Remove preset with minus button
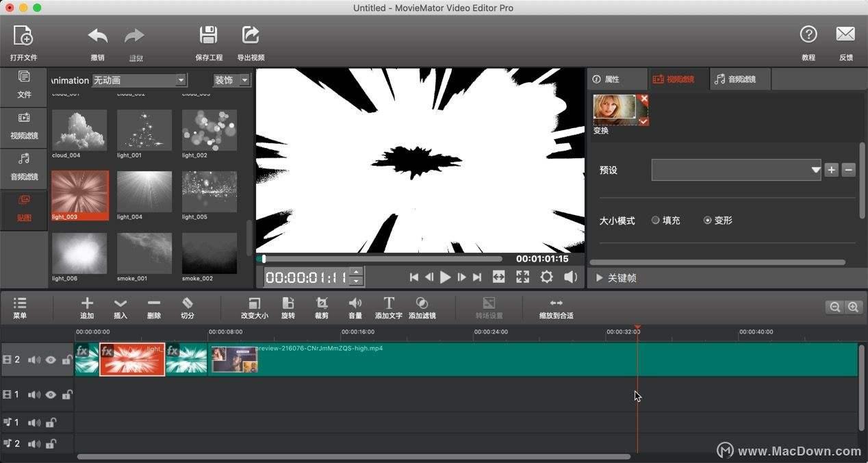The image size is (868, 463). [x=849, y=170]
